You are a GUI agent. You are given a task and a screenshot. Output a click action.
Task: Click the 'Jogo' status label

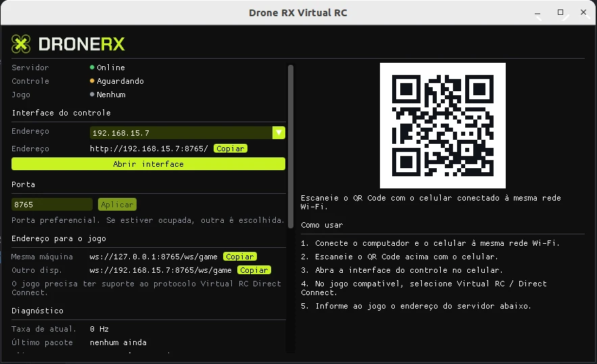point(21,95)
